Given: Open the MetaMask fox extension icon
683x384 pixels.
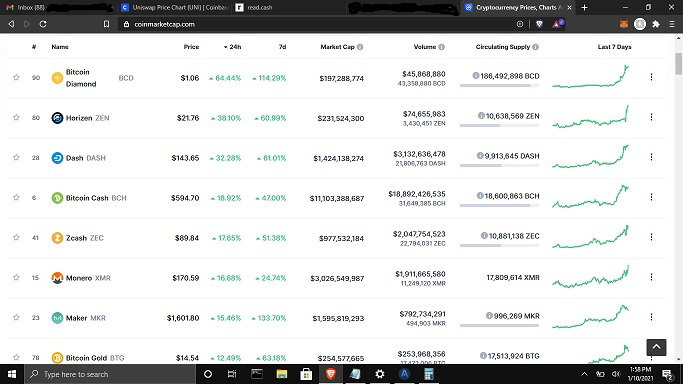Looking at the screenshot, I should point(624,24).
